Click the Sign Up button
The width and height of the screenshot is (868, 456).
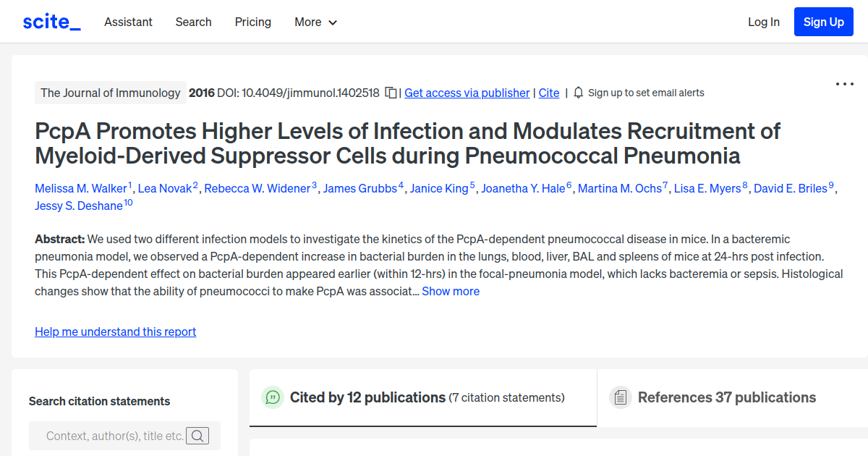pos(823,22)
